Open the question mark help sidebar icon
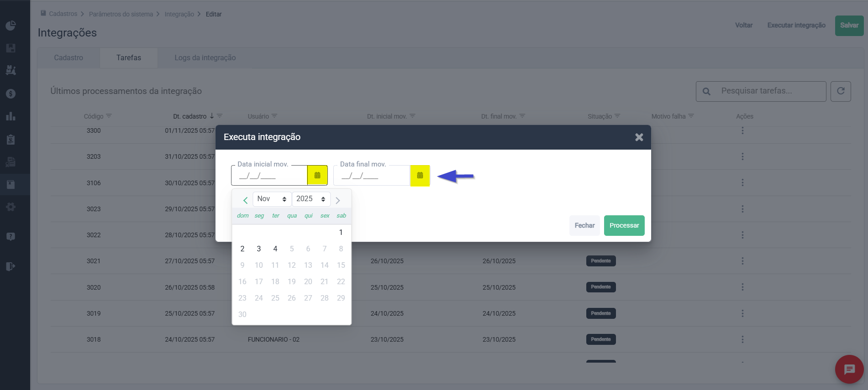 click(x=11, y=236)
